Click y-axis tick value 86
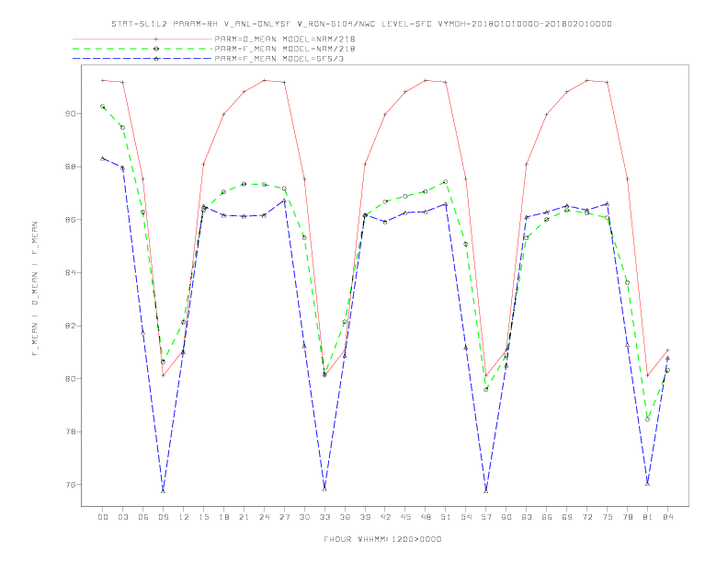 point(70,220)
